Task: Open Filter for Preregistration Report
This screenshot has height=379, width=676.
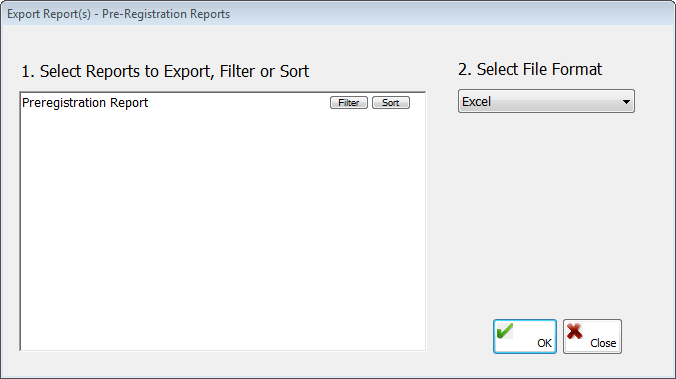Action: coord(349,103)
